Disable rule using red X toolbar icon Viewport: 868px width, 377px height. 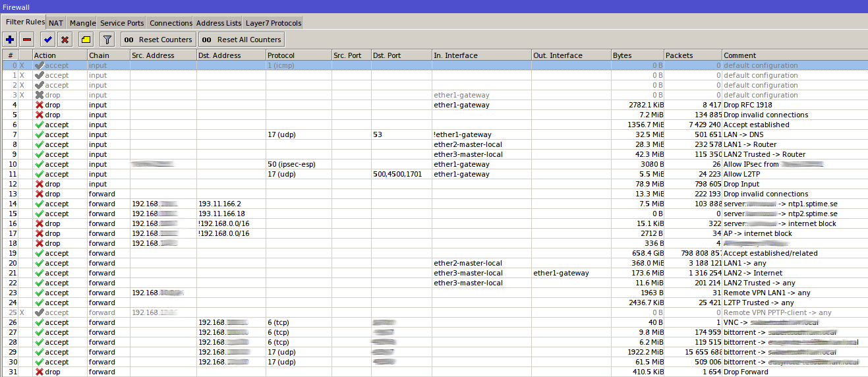coord(65,40)
